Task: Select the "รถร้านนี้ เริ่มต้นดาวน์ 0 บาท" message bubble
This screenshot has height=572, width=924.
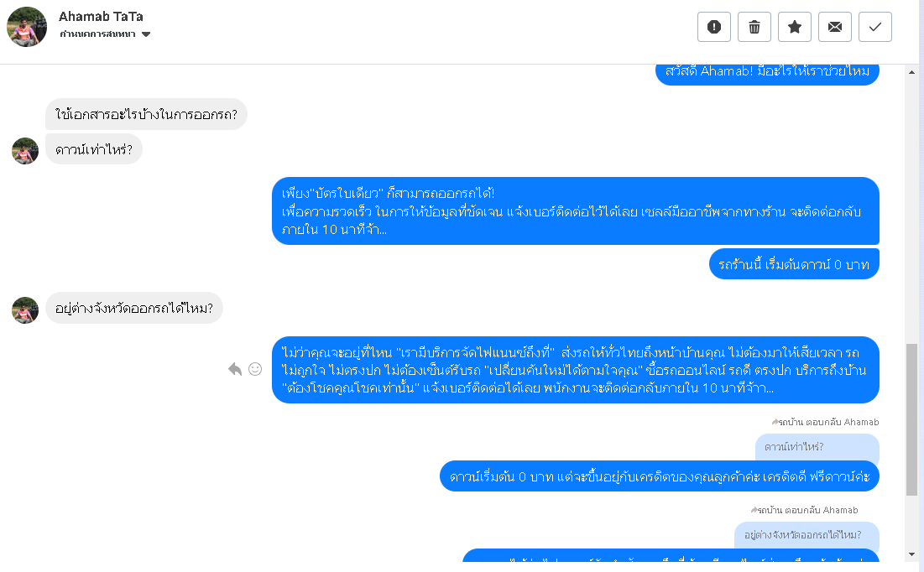Action: [794, 264]
